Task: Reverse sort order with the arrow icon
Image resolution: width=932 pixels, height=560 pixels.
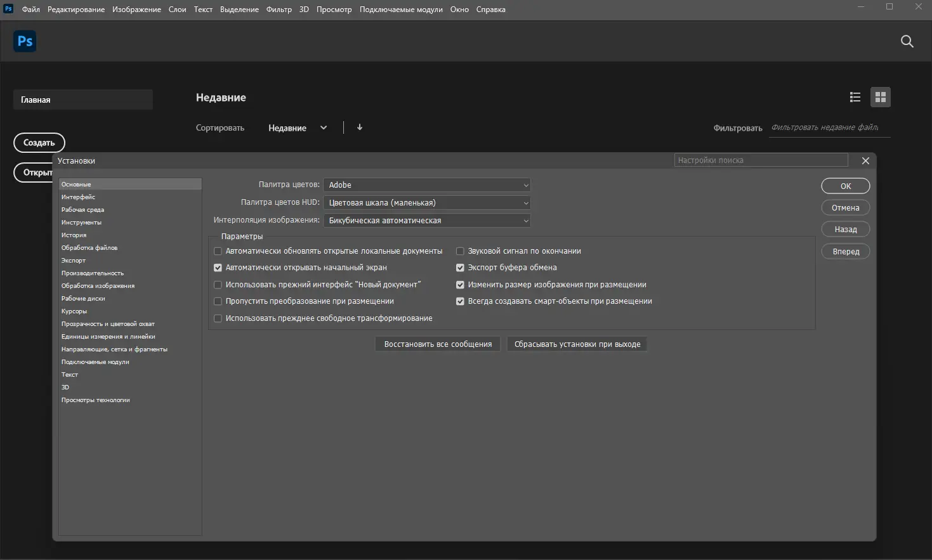Action: pyautogui.click(x=360, y=127)
